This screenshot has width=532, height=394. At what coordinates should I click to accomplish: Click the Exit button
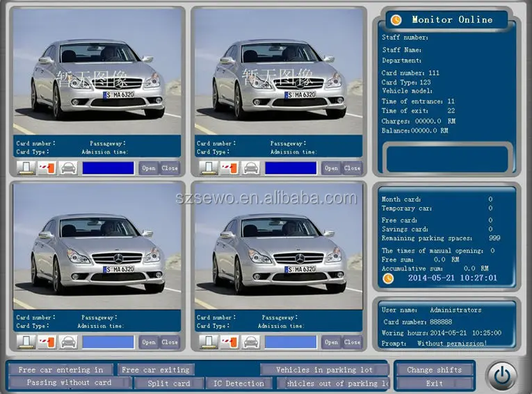[434, 383]
